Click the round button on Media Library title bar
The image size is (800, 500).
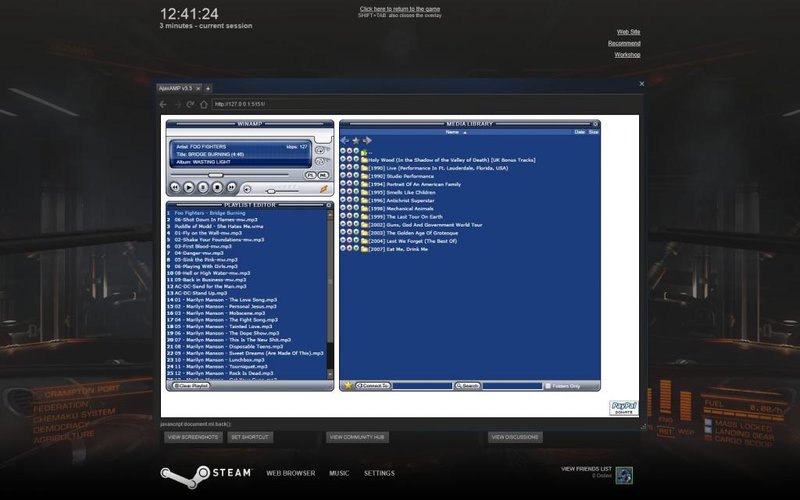(x=595, y=124)
